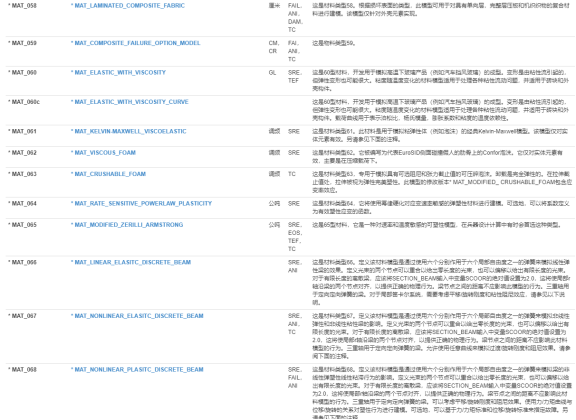
Task: Click the MAT_063 row identifier
Action: (x=22, y=174)
